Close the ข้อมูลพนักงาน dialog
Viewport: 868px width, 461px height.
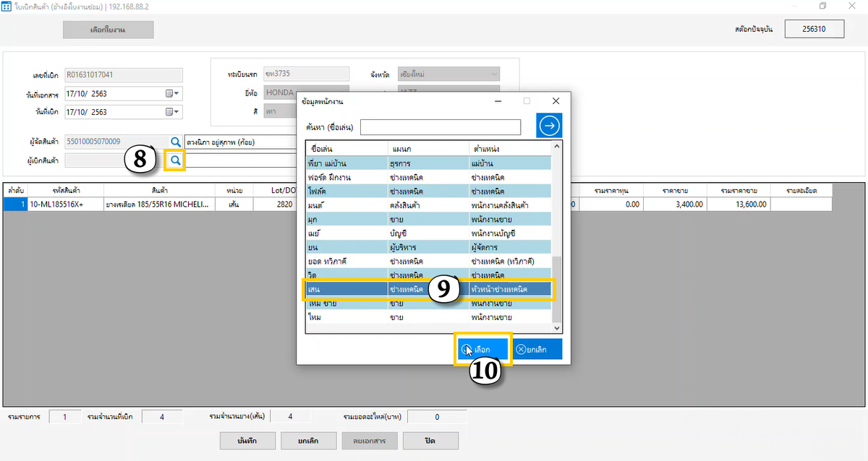pyautogui.click(x=556, y=101)
